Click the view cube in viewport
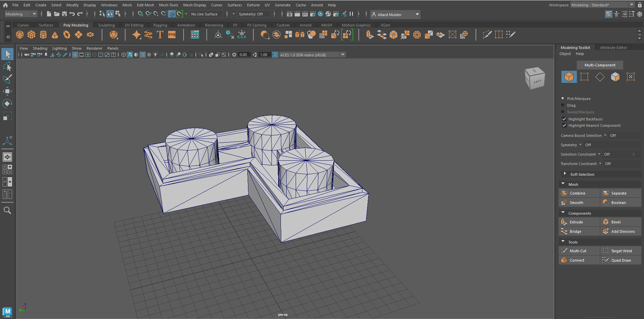The width and height of the screenshot is (644, 319). [535, 78]
